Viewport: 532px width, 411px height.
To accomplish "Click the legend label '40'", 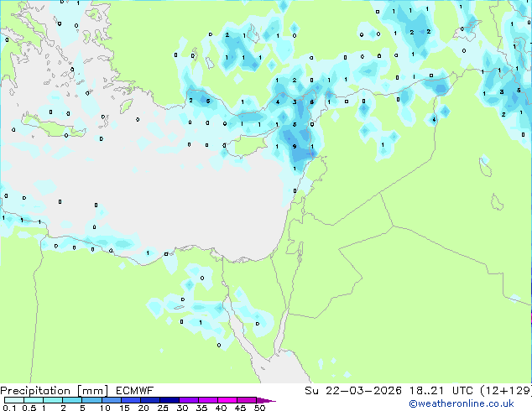I will (221, 408).
